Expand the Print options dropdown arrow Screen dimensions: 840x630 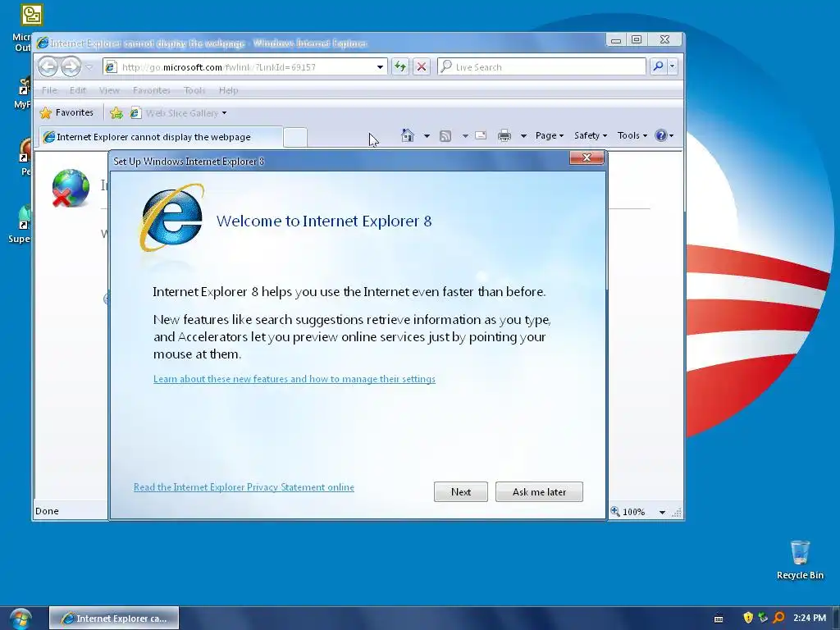523,136
